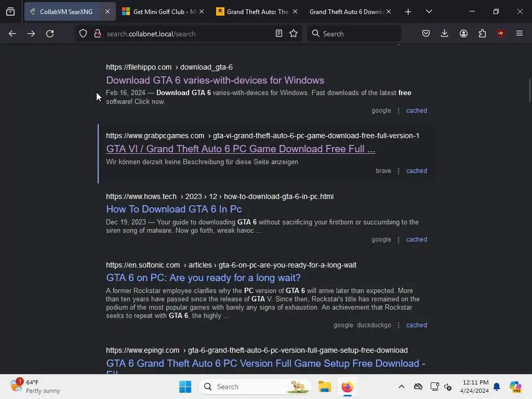Viewport: 532px width, 399px height.
Task: Open network display tray icon
Action: [434, 387]
